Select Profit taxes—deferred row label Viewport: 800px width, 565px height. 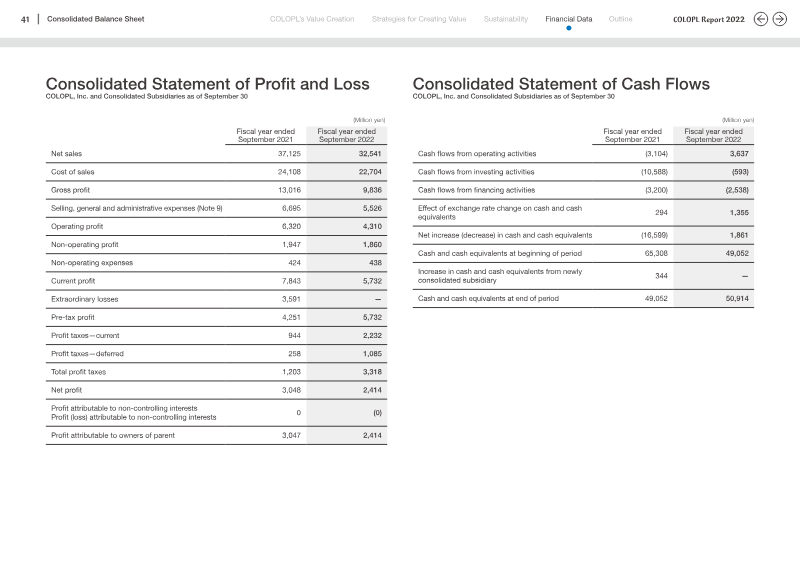click(x=87, y=354)
